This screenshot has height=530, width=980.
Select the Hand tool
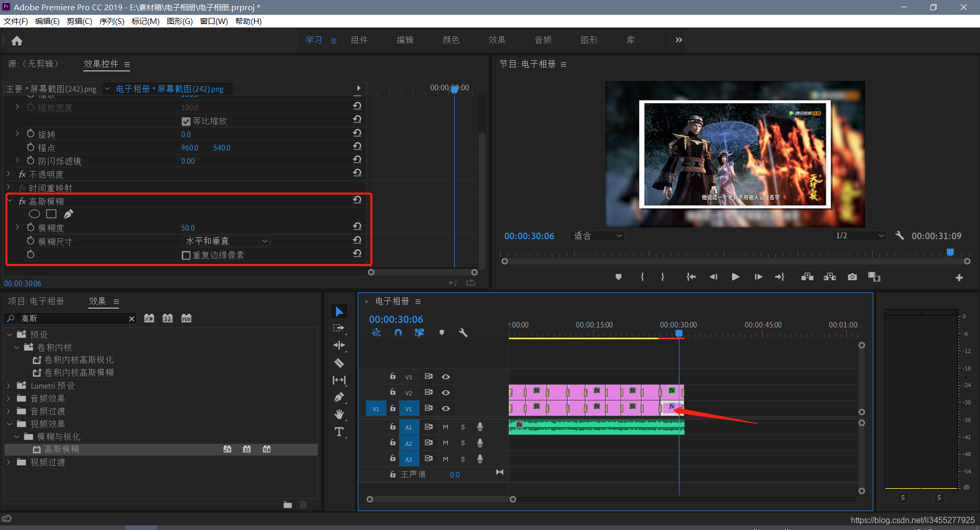tap(339, 414)
